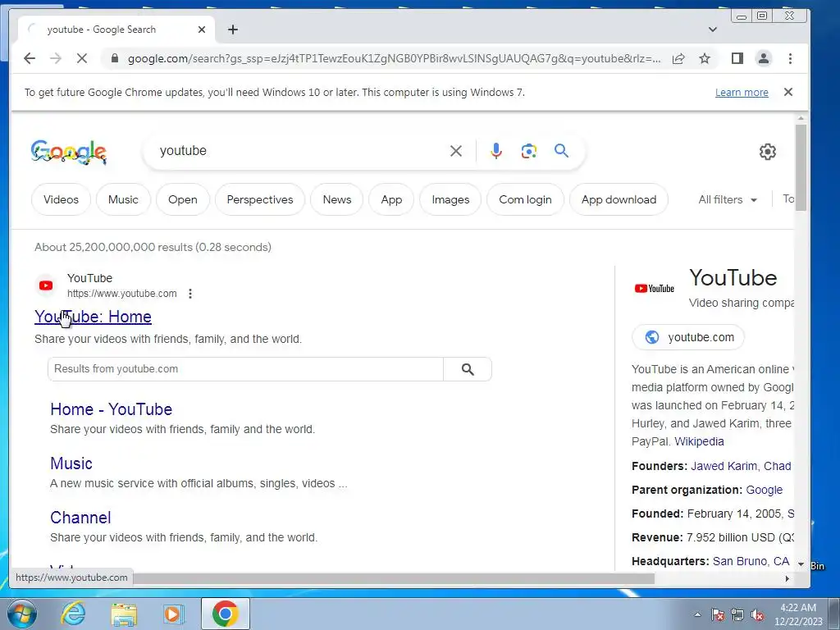Bookmark this page with the star icon
This screenshot has width=840, height=630.
pyautogui.click(x=705, y=58)
